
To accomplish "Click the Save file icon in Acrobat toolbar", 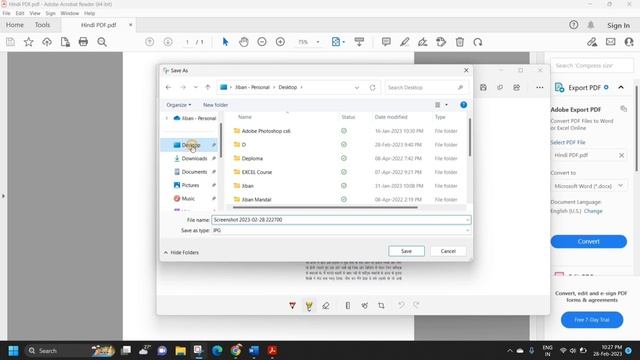I will pos(11,42).
